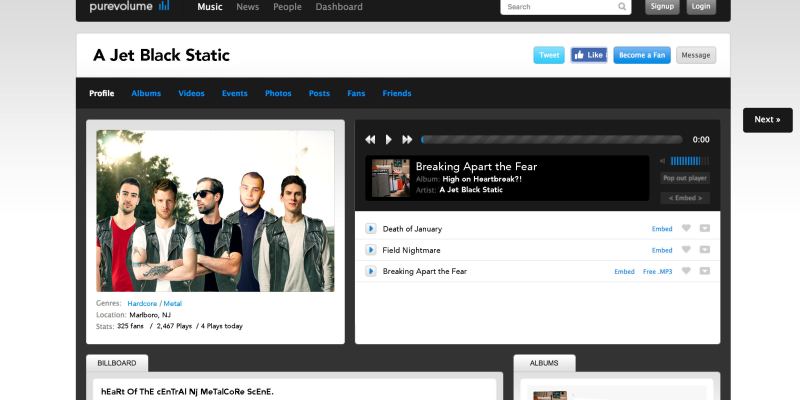The height and width of the screenshot is (400, 800).
Task: Open the Pop out player
Action: [x=684, y=178]
